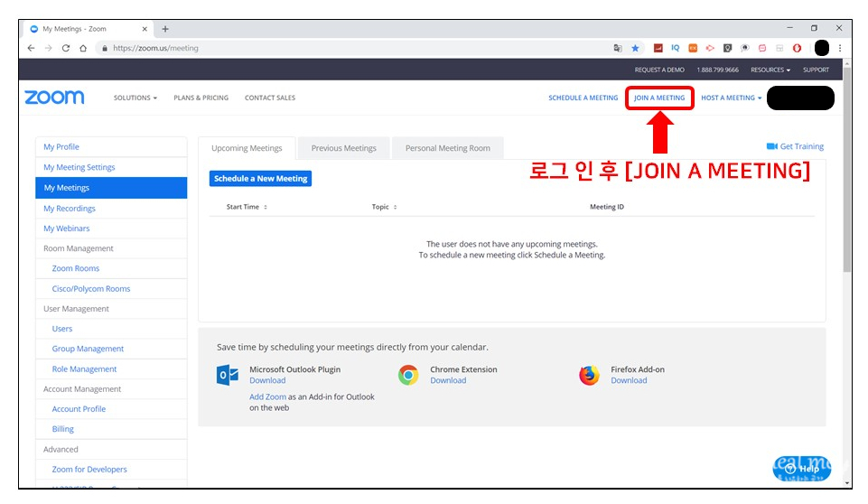The height and width of the screenshot is (504, 868).
Task: Close the My Meetings - Zoom tab
Action: tap(145, 29)
